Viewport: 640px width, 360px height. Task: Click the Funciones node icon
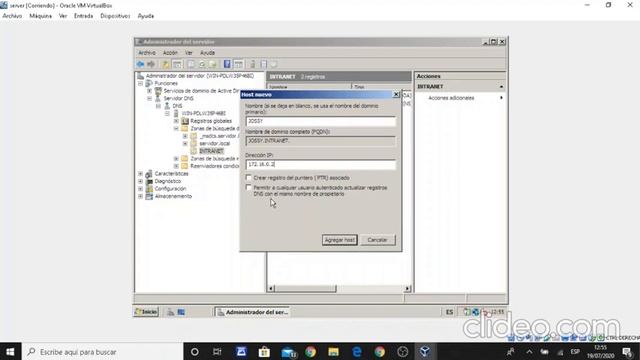coord(149,83)
